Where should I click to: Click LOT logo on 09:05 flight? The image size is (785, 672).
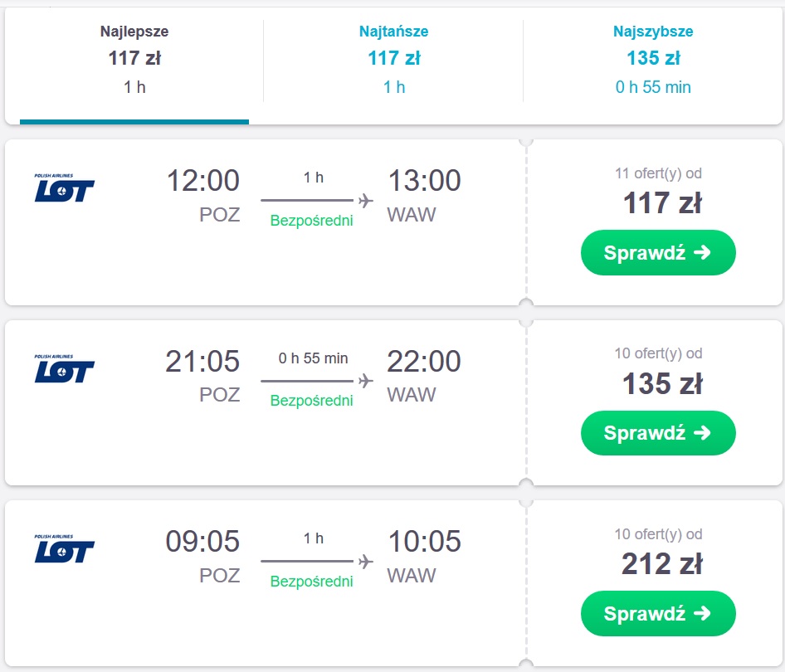(x=65, y=550)
